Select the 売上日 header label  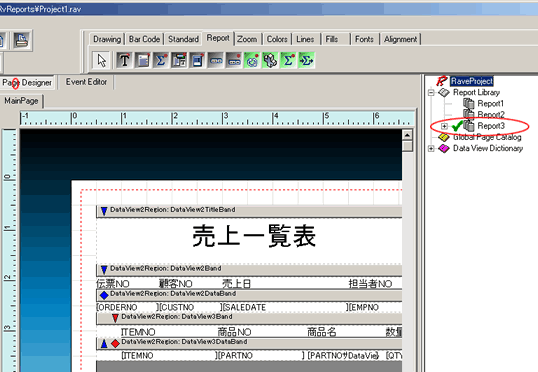point(237,283)
